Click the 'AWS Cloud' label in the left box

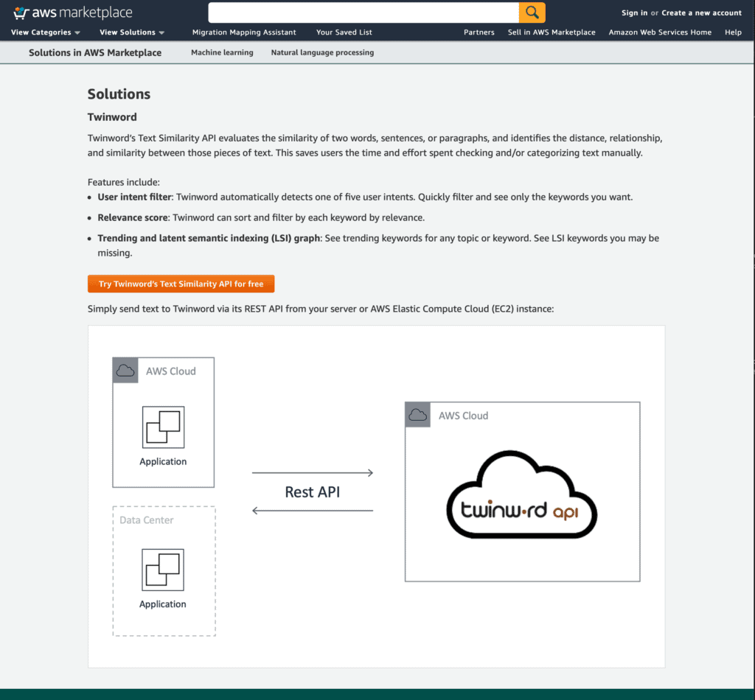[x=171, y=371]
